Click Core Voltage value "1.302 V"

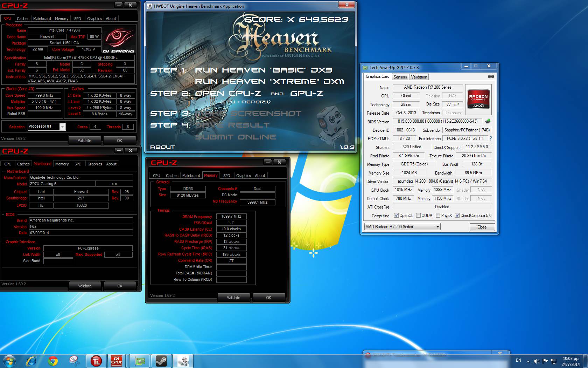[88, 49]
